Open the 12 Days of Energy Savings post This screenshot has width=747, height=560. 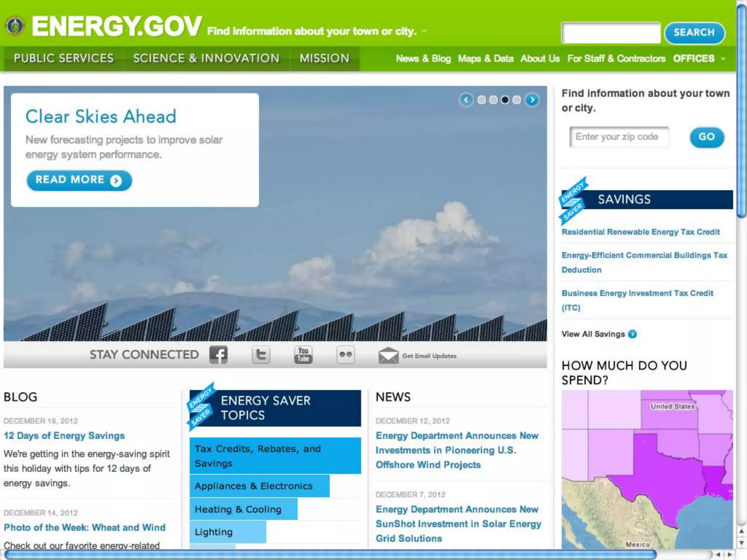(x=64, y=436)
